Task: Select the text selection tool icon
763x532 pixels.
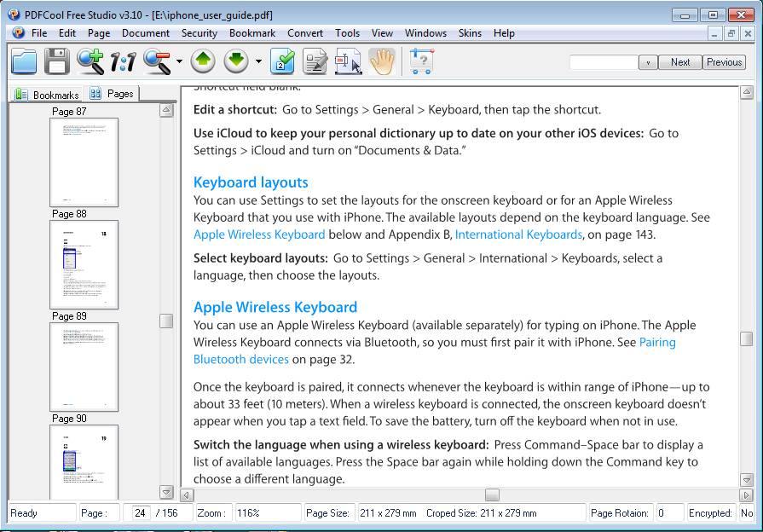Action: pyautogui.click(x=348, y=61)
